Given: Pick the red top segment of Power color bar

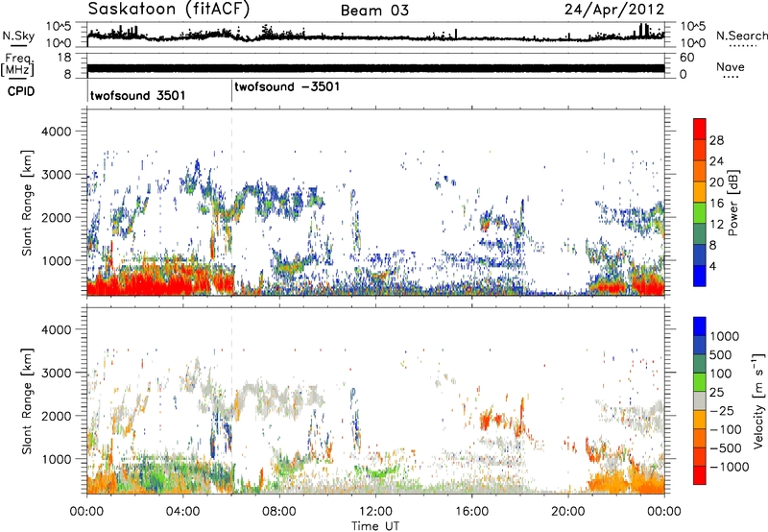Looking at the screenshot, I should (700, 130).
